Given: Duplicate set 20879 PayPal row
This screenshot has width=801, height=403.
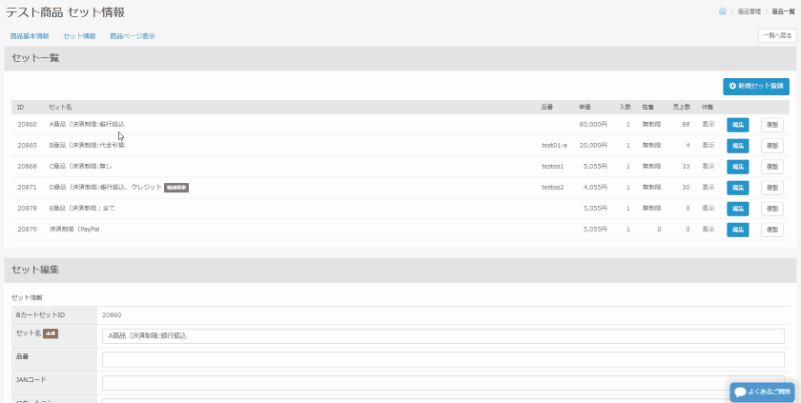Looking at the screenshot, I should [x=772, y=229].
